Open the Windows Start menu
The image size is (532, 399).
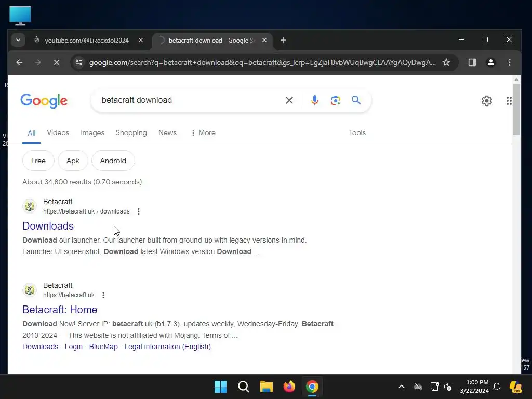tap(220, 387)
